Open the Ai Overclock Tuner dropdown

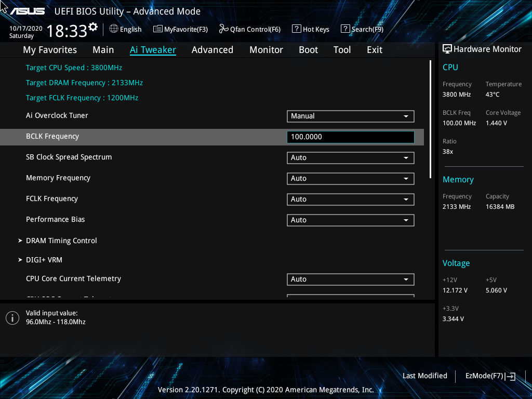pyautogui.click(x=351, y=116)
